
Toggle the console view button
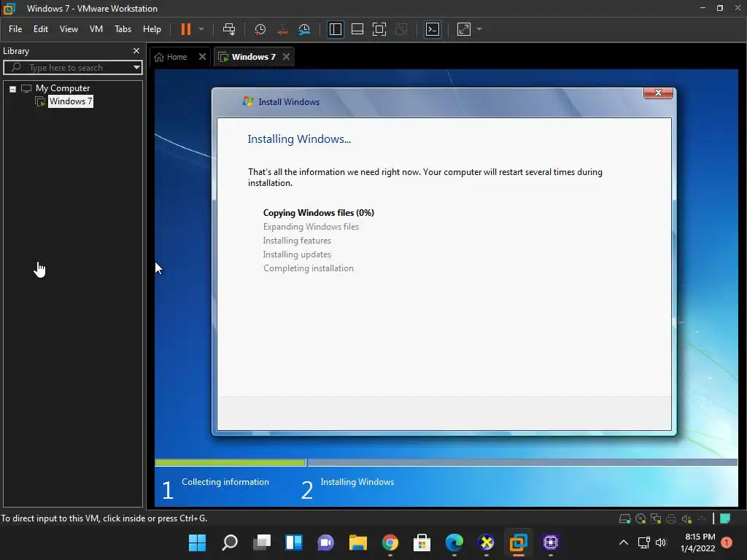[x=433, y=29]
